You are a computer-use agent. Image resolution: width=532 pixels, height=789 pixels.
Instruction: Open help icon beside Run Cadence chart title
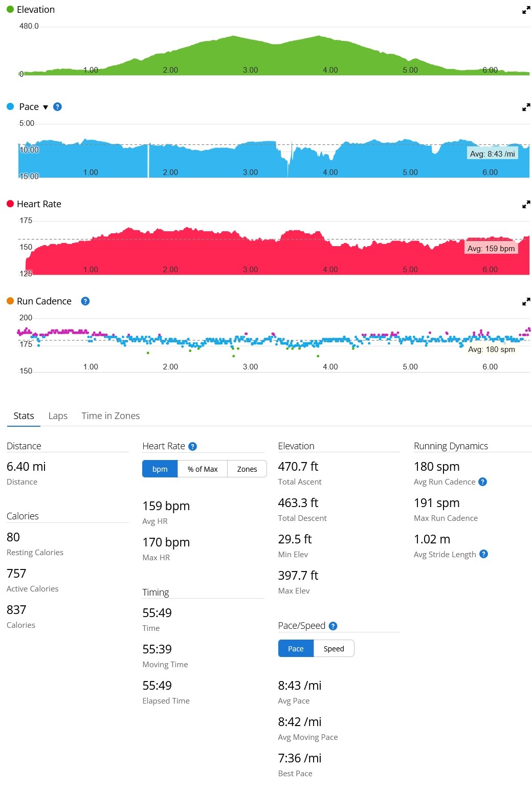[x=85, y=301]
